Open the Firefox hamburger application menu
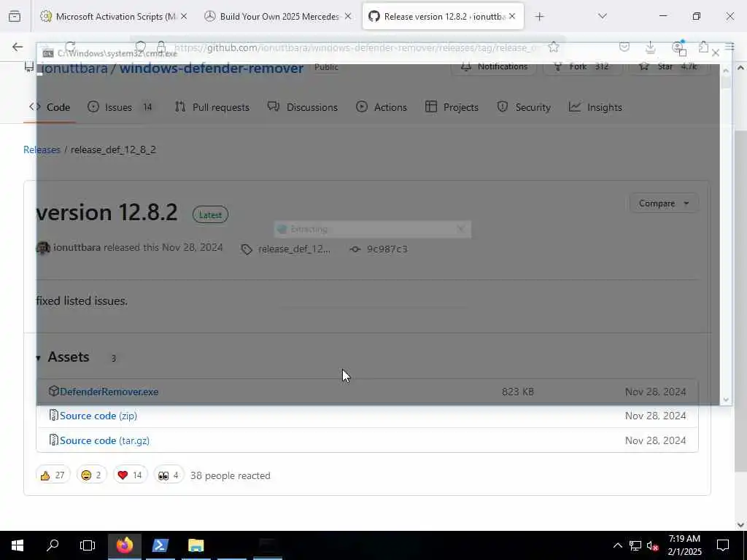Image resolution: width=747 pixels, height=560 pixels. click(x=729, y=47)
